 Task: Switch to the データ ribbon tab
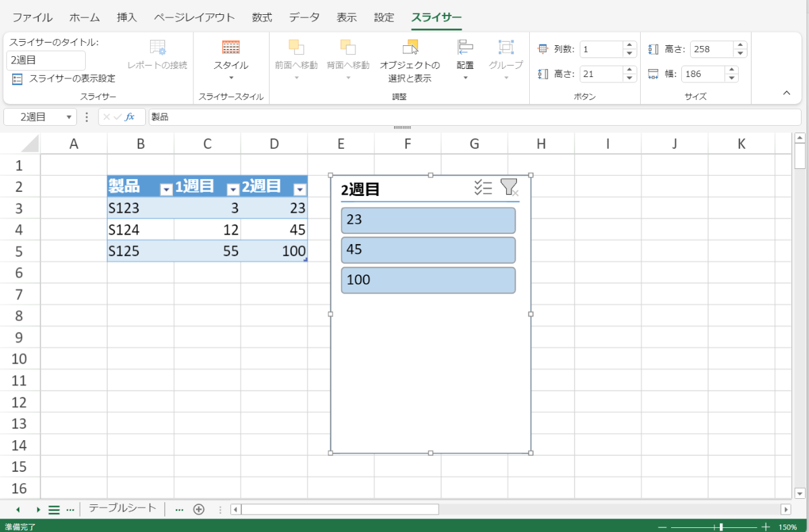(304, 18)
